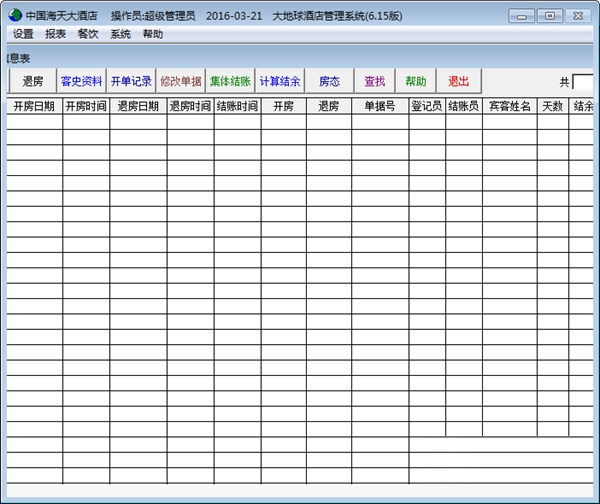Open the 系统 menu

tap(121, 34)
